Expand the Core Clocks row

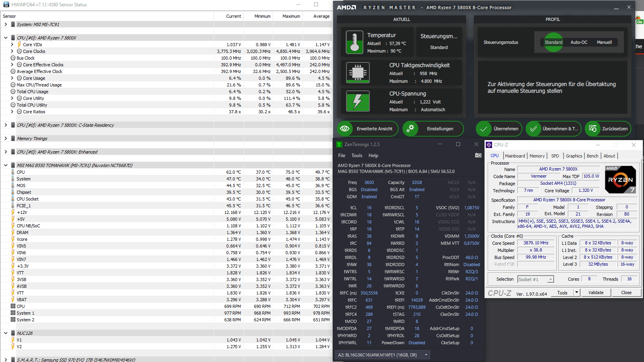[x=12, y=51]
